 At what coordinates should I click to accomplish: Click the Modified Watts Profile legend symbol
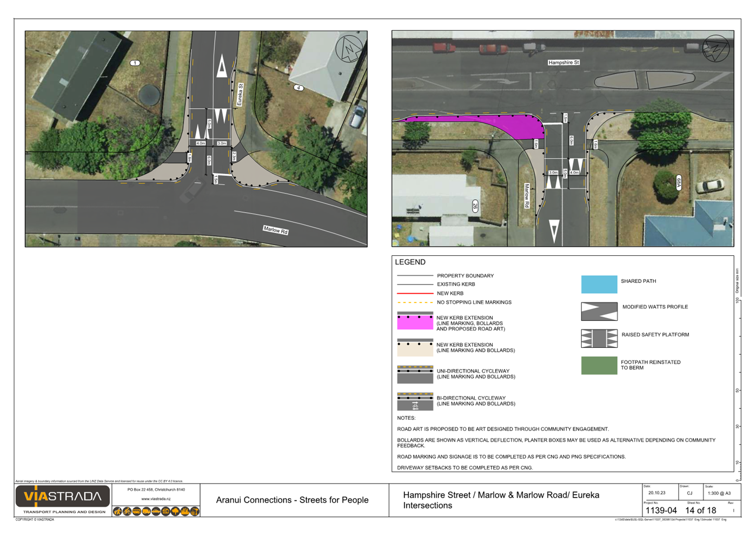(x=599, y=312)
